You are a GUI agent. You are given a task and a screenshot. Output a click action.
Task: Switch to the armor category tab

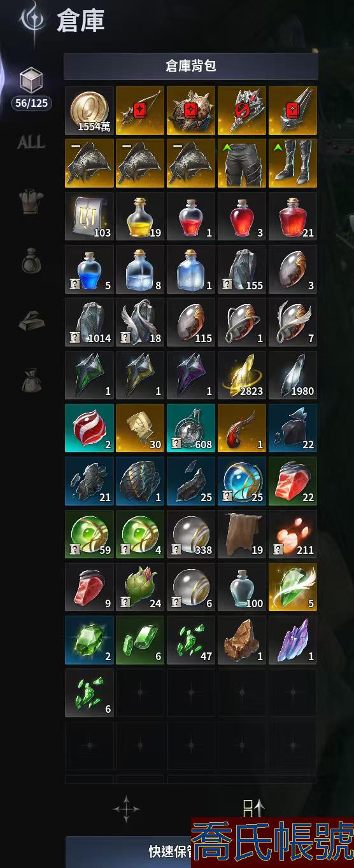31,203
